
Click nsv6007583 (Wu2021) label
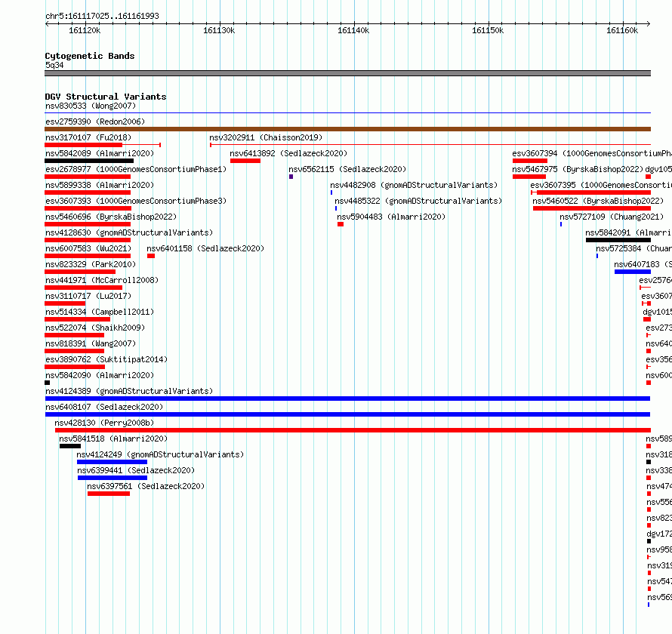pos(88,248)
